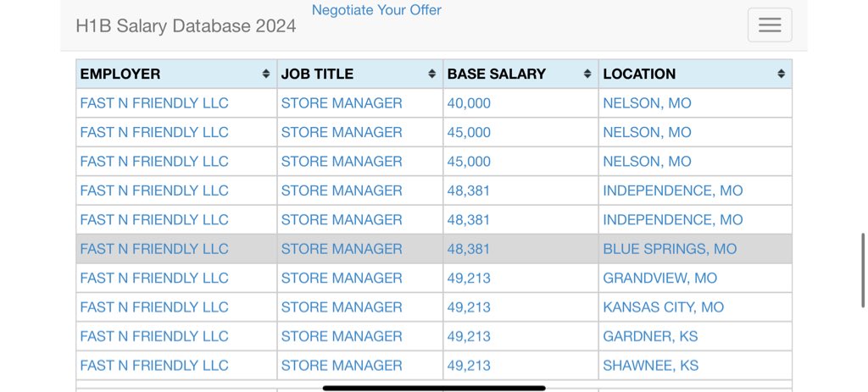The width and height of the screenshot is (868, 392).
Task: Open GRANDVIEW, MO location link
Action: 659,278
